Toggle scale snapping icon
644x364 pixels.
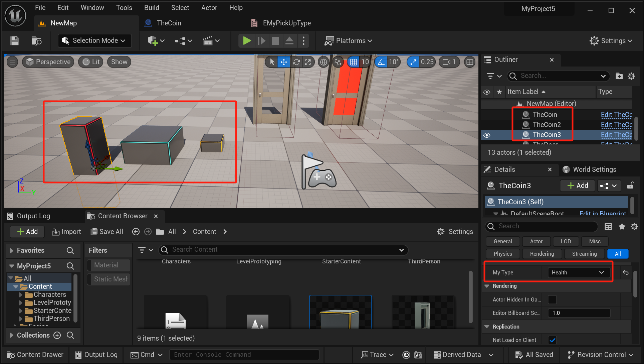pyautogui.click(x=413, y=62)
